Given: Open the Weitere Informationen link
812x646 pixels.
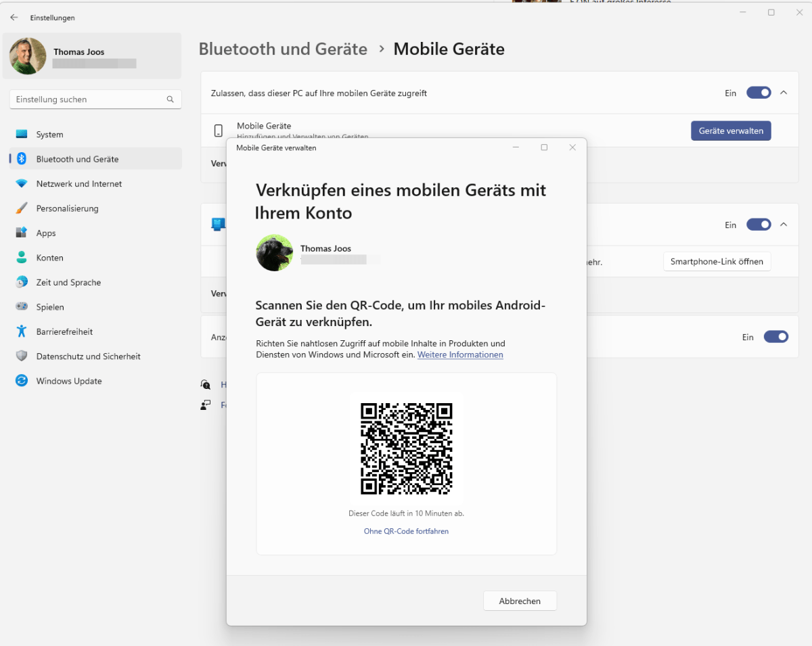Looking at the screenshot, I should [x=460, y=354].
